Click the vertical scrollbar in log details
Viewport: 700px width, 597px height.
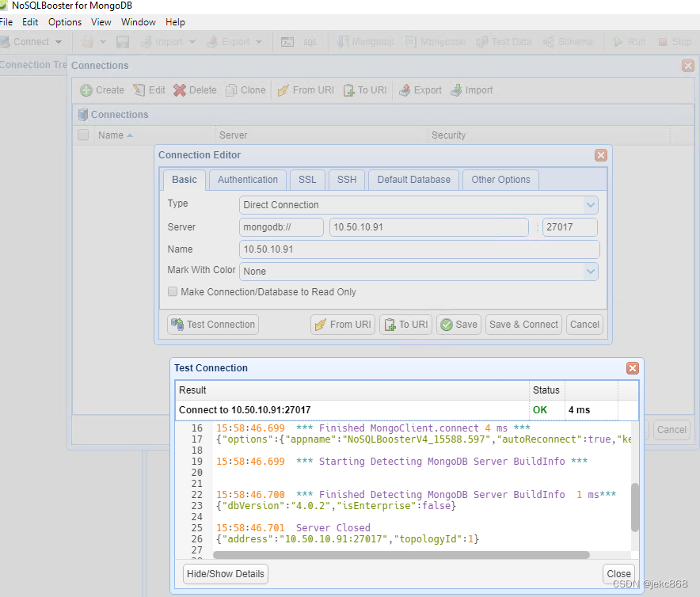point(635,508)
